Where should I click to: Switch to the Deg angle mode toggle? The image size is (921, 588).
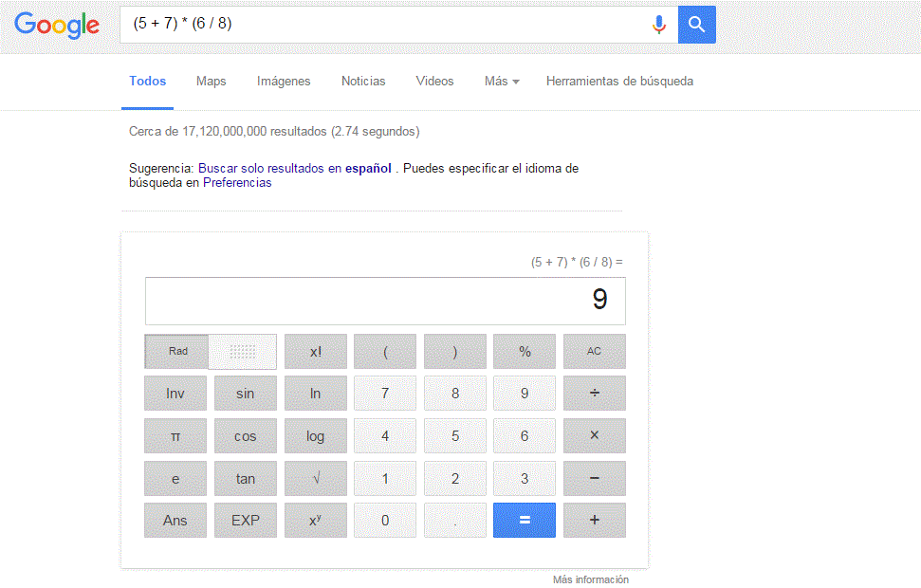coord(243,351)
